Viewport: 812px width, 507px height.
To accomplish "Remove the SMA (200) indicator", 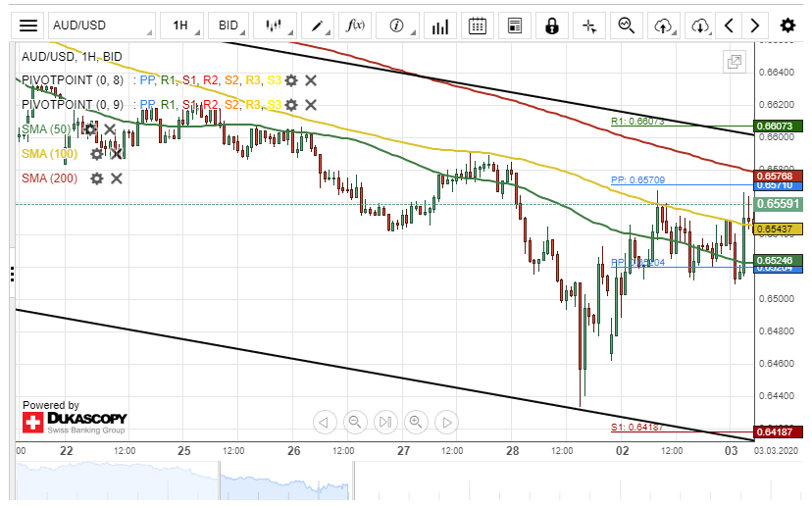I will (x=117, y=178).
